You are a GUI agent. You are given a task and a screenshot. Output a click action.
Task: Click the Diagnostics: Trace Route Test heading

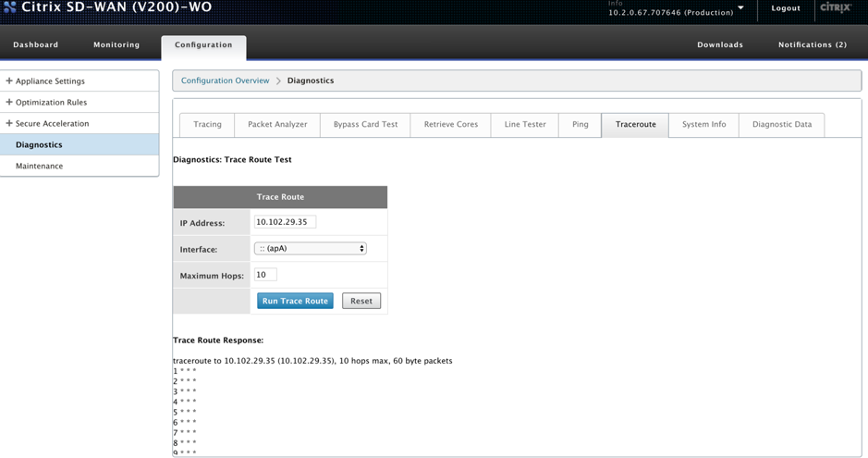point(232,159)
